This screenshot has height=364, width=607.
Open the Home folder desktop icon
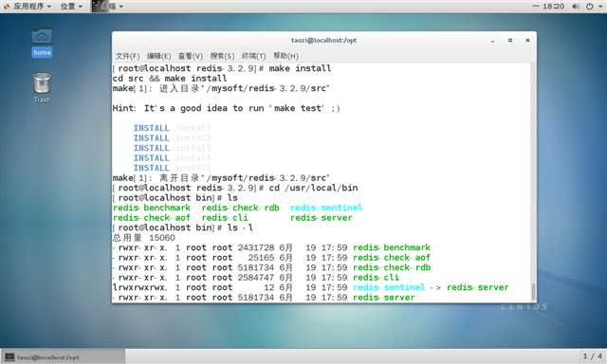42,42
